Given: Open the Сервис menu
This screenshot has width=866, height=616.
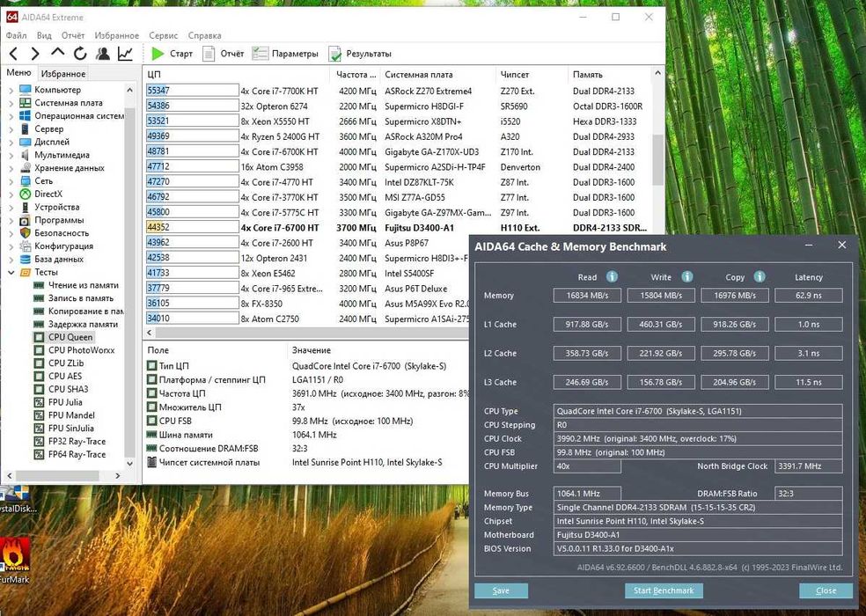Looking at the screenshot, I should (164, 35).
